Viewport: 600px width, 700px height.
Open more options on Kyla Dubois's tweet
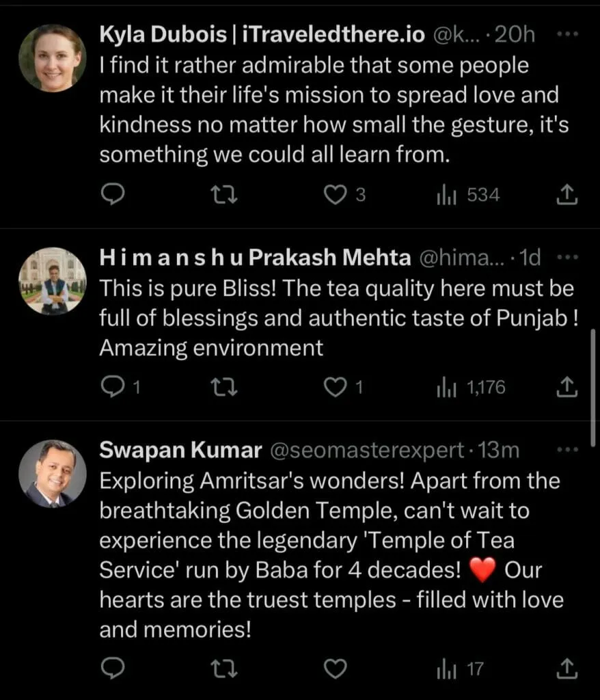567,34
